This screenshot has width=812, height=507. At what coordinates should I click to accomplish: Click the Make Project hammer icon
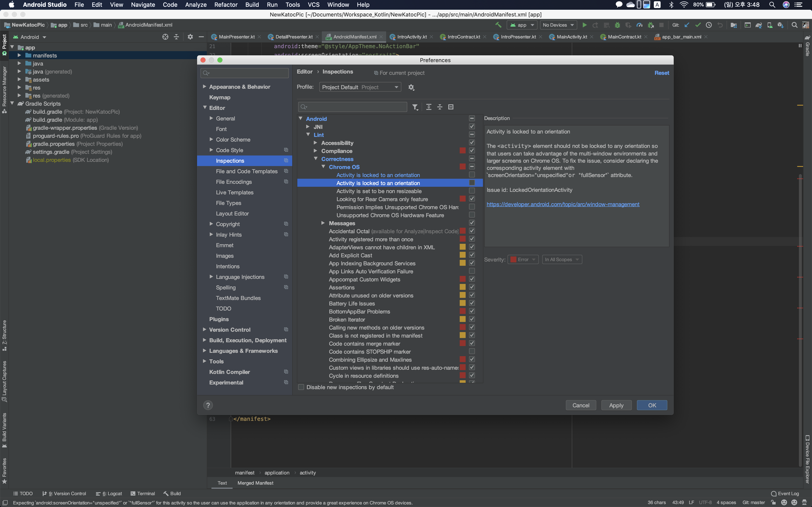pos(498,25)
